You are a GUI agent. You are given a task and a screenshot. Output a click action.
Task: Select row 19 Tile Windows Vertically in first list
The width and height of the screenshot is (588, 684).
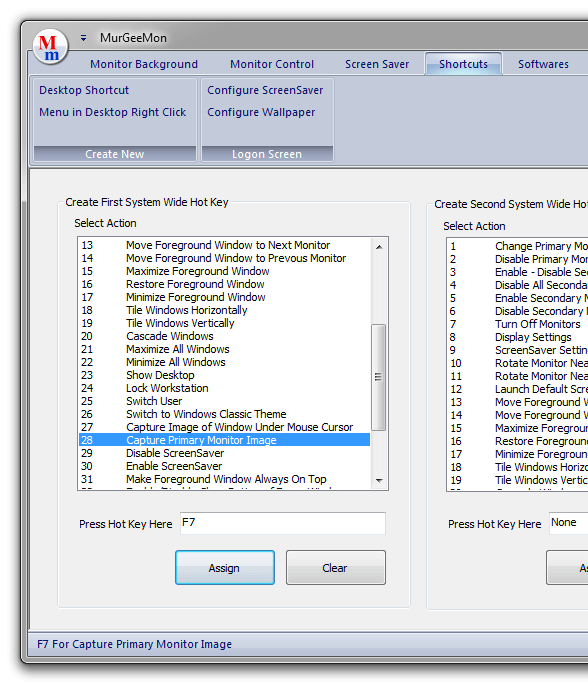225,323
